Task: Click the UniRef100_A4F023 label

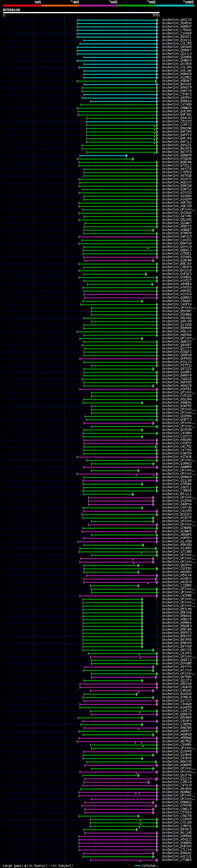Action: (x=176, y=236)
